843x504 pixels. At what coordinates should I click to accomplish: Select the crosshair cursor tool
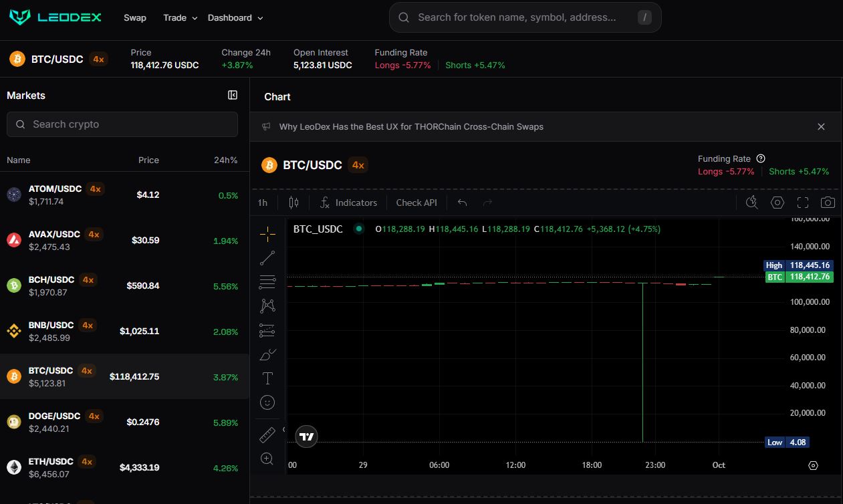(267, 234)
